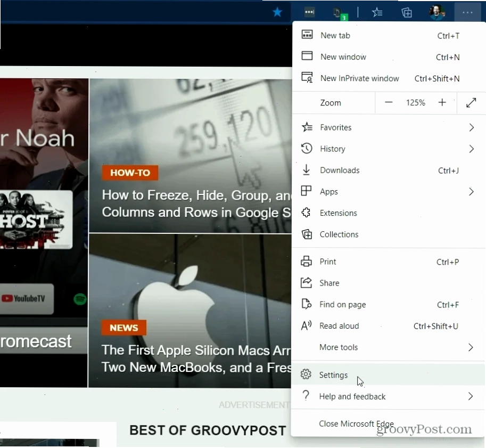
Task: Click the New tab icon in menu
Action: (x=307, y=35)
